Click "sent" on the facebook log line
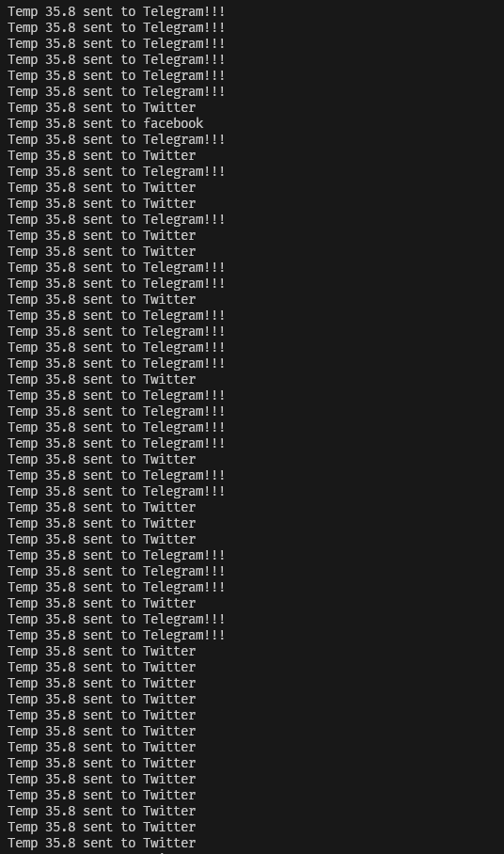 click(98, 123)
